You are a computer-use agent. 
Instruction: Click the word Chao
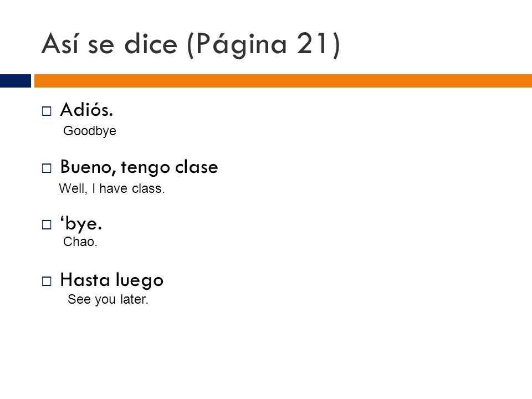80,242
